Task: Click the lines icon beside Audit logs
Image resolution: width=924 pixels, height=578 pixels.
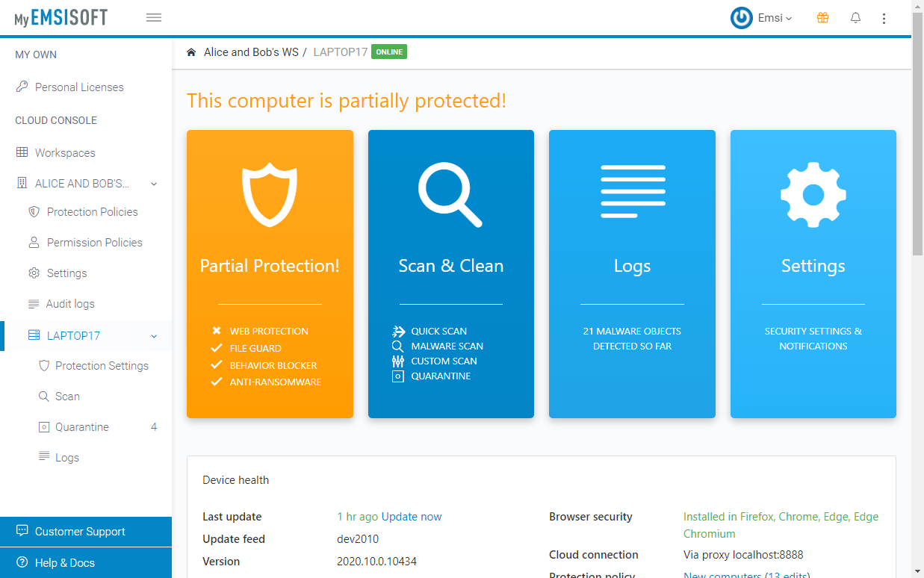Action: coord(34,304)
